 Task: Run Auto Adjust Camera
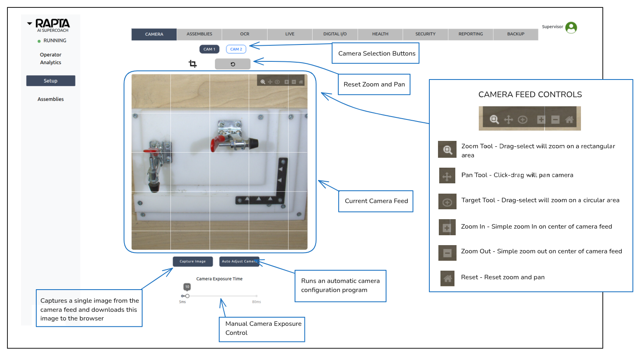coord(239,262)
